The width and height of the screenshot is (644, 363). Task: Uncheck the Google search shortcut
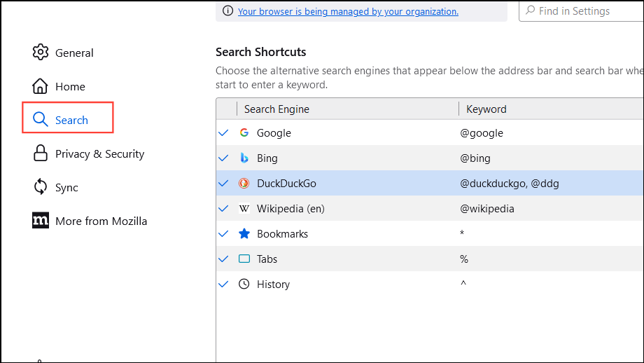[x=223, y=132]
